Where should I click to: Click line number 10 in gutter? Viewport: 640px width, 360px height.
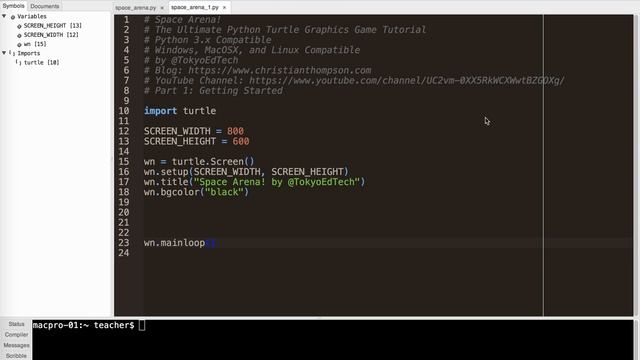[x=124, y=111]
